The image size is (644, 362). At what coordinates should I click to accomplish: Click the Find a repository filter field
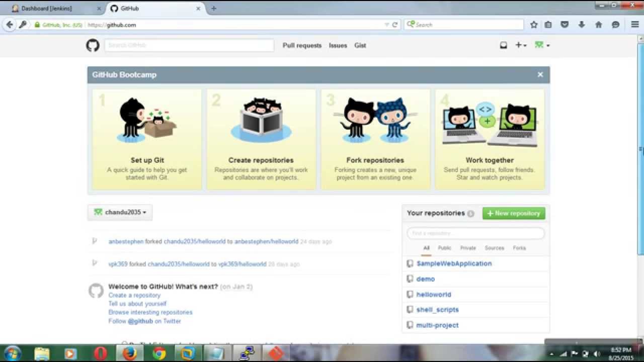pos(475,233)
